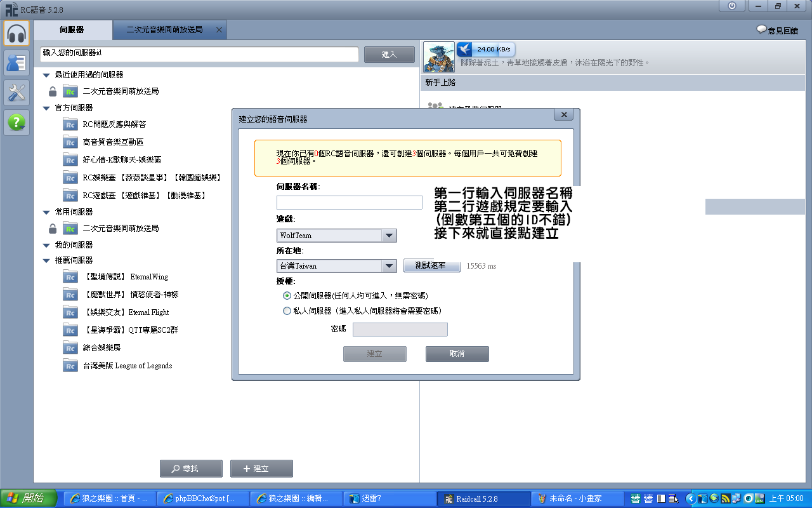Close the 建立您的語音伺服器 dialog

pos(563,115)
